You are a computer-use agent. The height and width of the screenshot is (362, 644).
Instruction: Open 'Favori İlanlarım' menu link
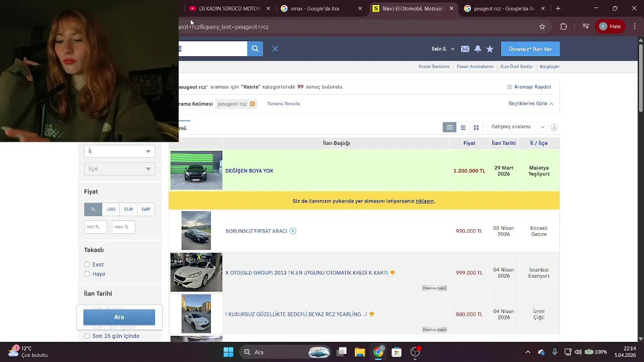434,66
